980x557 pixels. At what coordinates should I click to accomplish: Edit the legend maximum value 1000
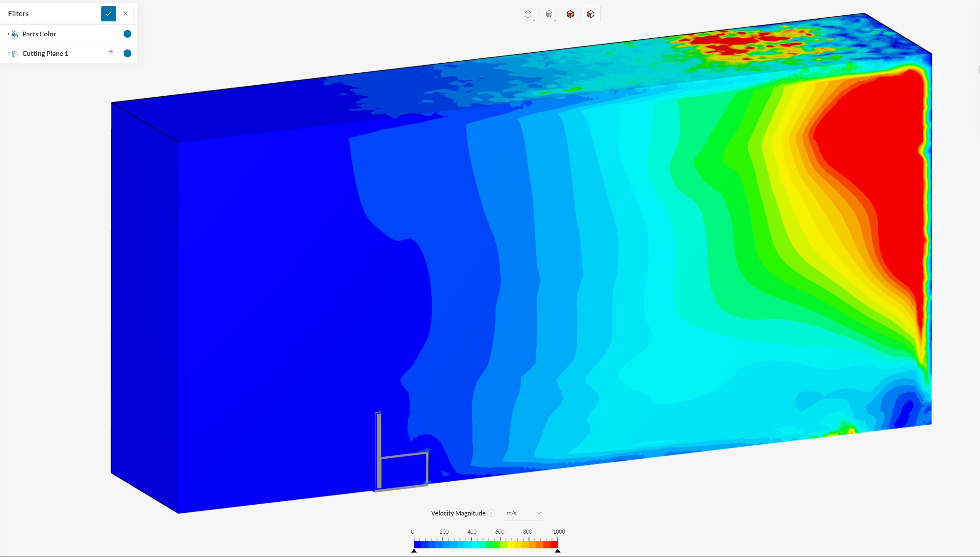click(x=559, y=532)
